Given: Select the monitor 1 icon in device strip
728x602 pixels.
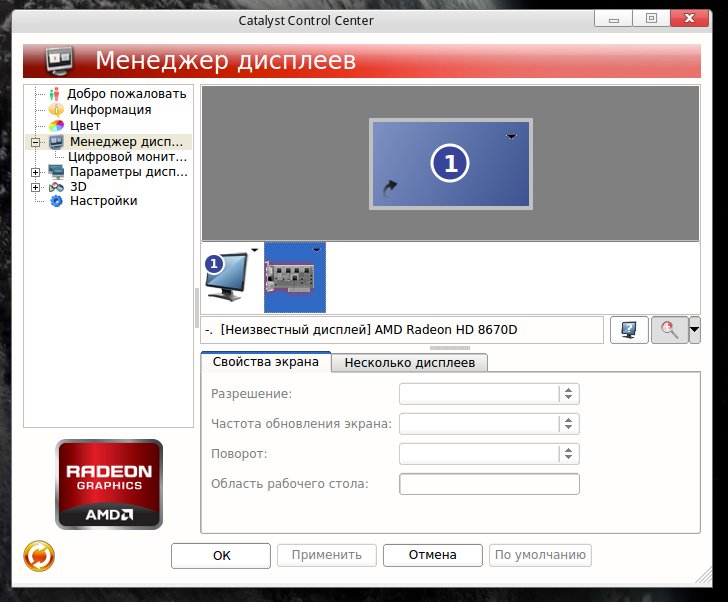Looking at the screenshot, I should pos(228,277).
